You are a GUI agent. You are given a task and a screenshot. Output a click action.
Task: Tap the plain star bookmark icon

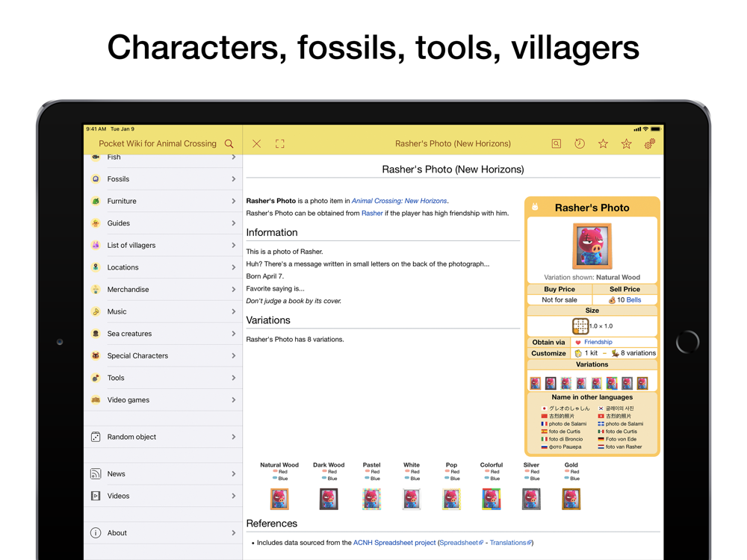(x=603, y=144)
